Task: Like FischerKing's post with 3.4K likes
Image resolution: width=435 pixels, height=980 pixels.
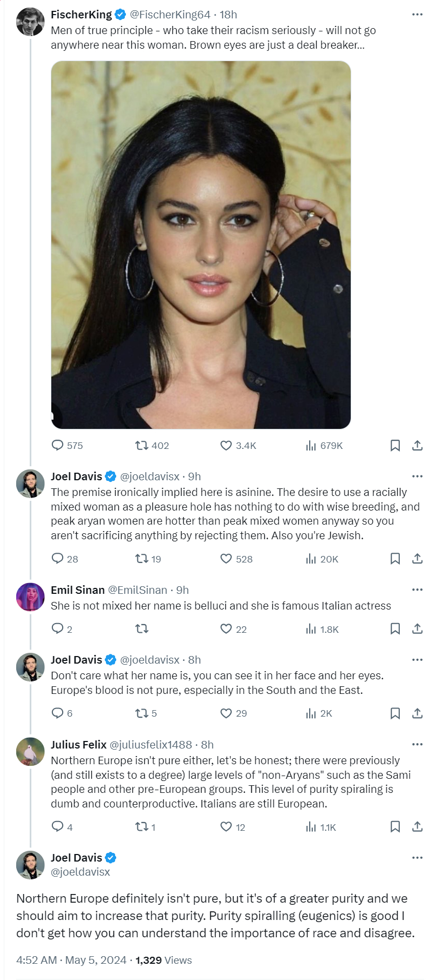Action: 226,446
